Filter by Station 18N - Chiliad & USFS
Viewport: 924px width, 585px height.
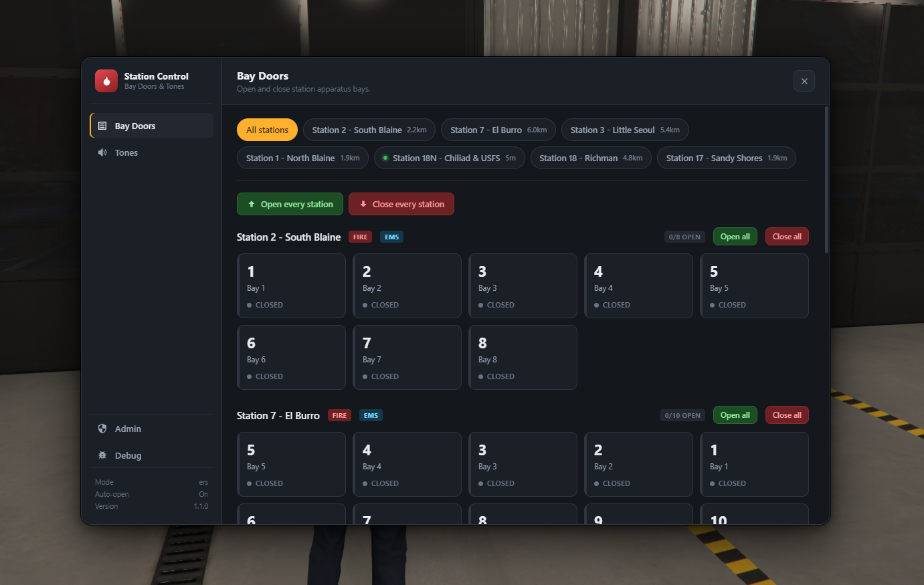click(x=449, y=158)
